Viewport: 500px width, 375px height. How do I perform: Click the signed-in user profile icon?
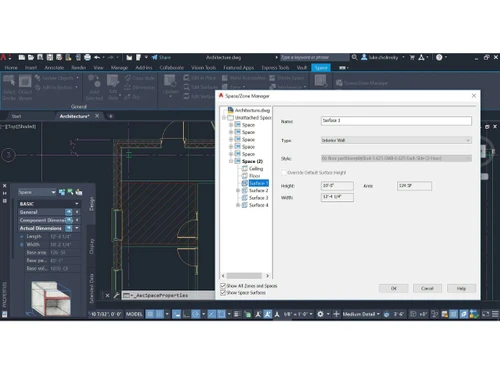point(364,57)
